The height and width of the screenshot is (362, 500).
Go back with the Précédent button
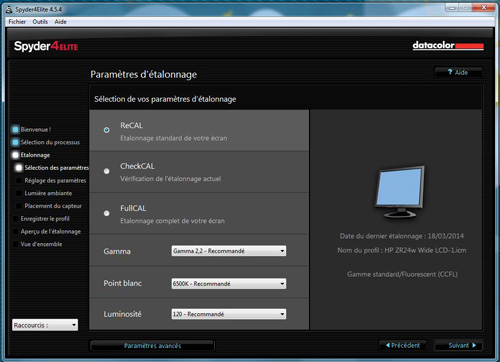click(x=402, y=345)
